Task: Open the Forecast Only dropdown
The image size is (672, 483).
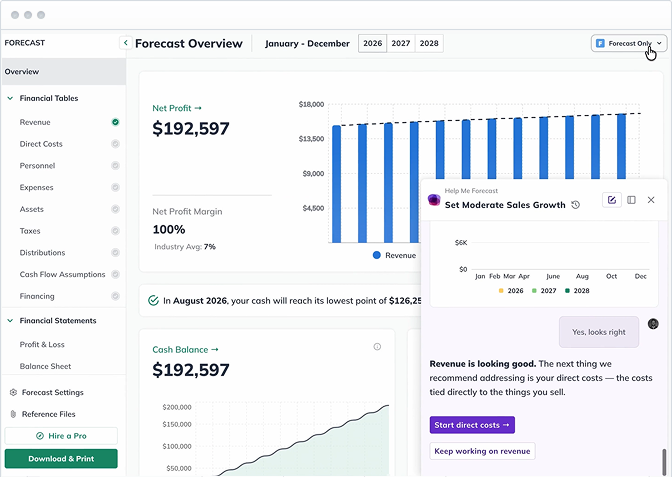Action: click(629, 43)
